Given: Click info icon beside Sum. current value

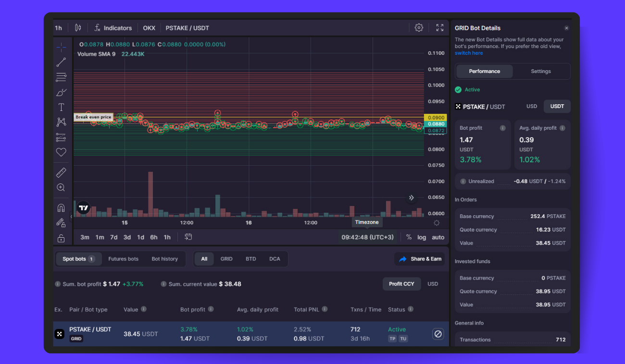Looking at the screenshot, I should (163, 284).
